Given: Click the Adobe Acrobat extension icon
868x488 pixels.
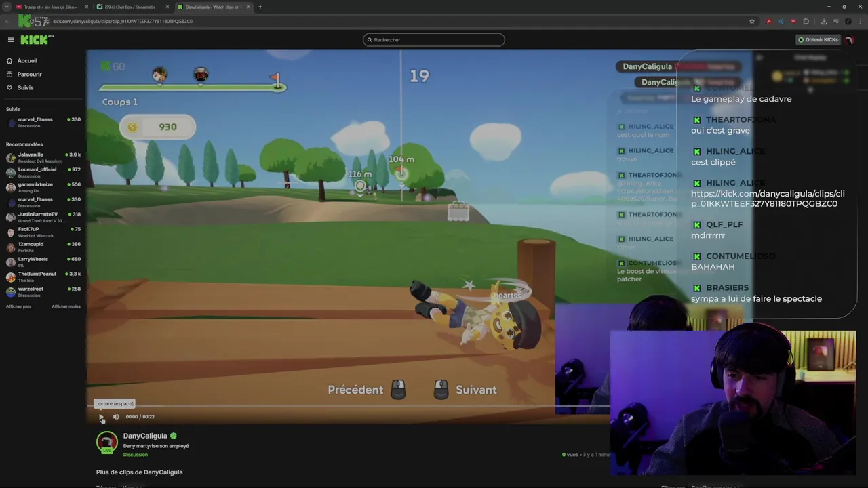Looking at the screenshot, I should (x=768, y=21).
